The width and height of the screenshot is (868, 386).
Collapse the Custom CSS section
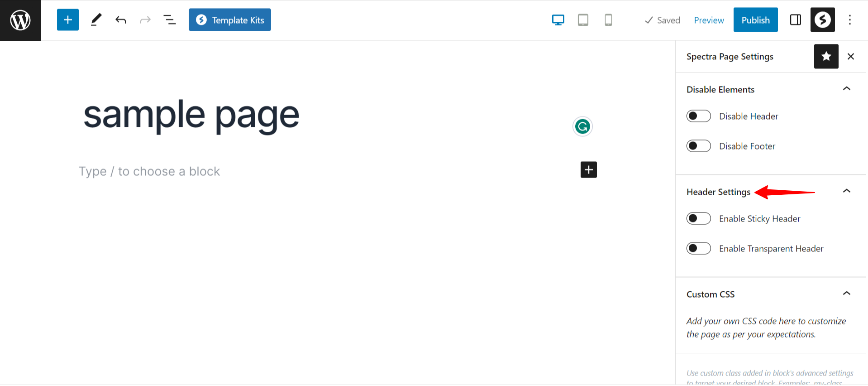846,294
